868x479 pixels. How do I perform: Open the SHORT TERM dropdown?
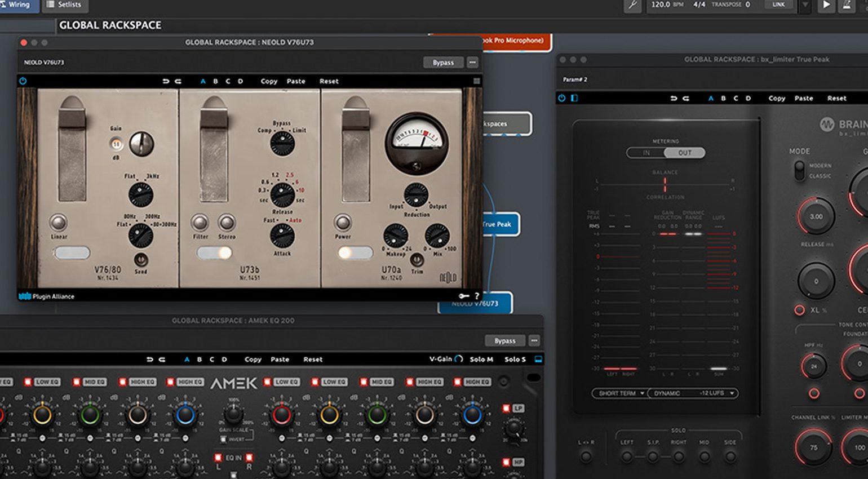[x=619, y=393]
